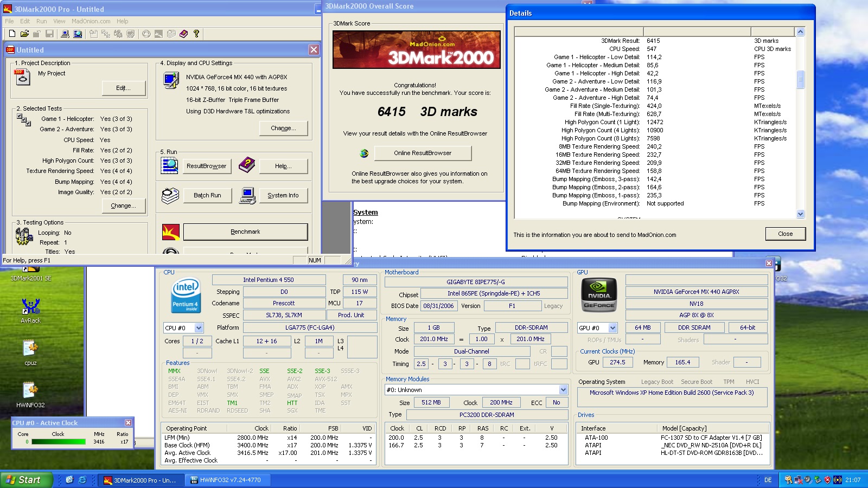Click the GIGABYTE 8IPE775/-G motherboard field
This screenshot has height=488, width=868.
point(476,282)
